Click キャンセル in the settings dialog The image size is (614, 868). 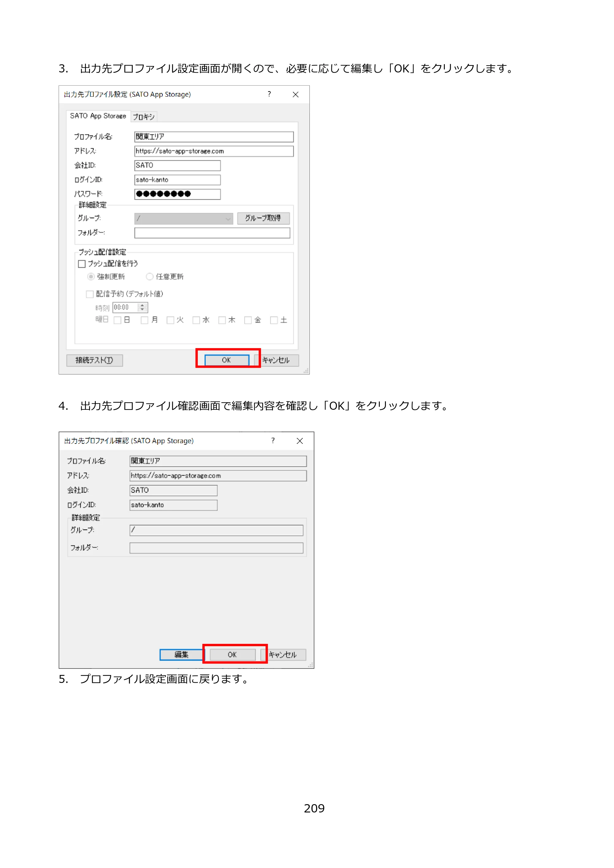point(276,361)
